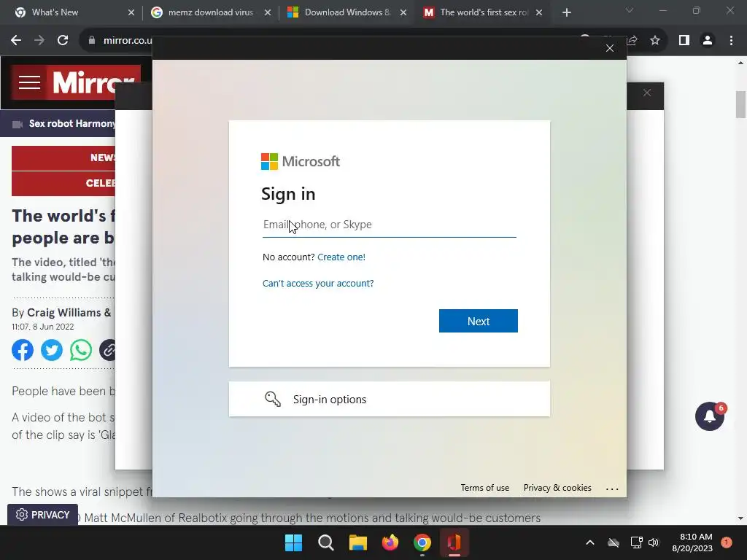Open the three-dot more options in dialog footer
This screenshot has height=560, width=747.
pos(612,489)
